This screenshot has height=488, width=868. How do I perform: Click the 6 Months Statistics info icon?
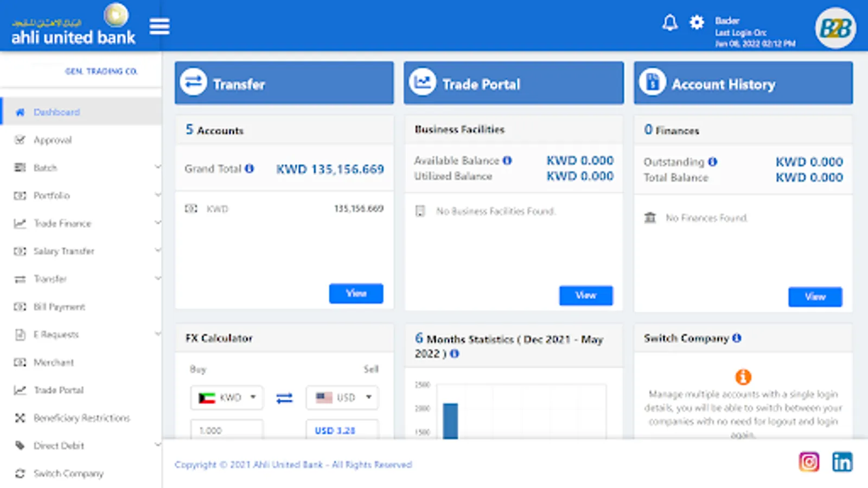(x=455, y=354)
